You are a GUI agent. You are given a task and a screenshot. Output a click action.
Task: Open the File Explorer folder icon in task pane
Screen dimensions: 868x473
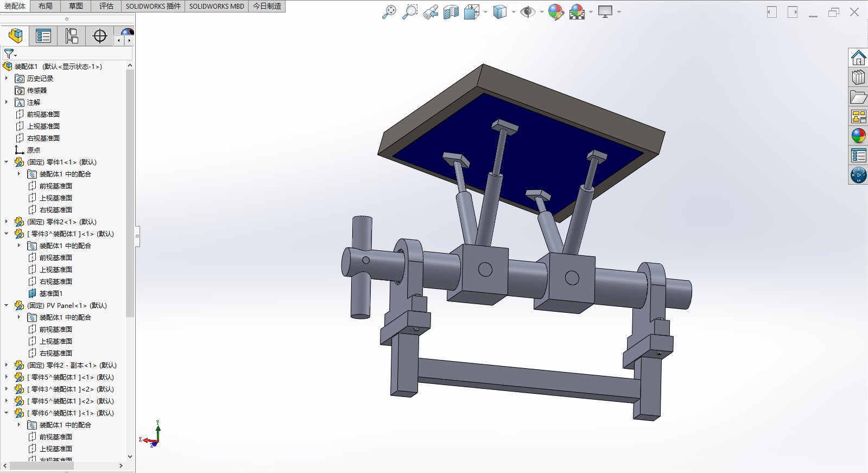pos(858,97)
